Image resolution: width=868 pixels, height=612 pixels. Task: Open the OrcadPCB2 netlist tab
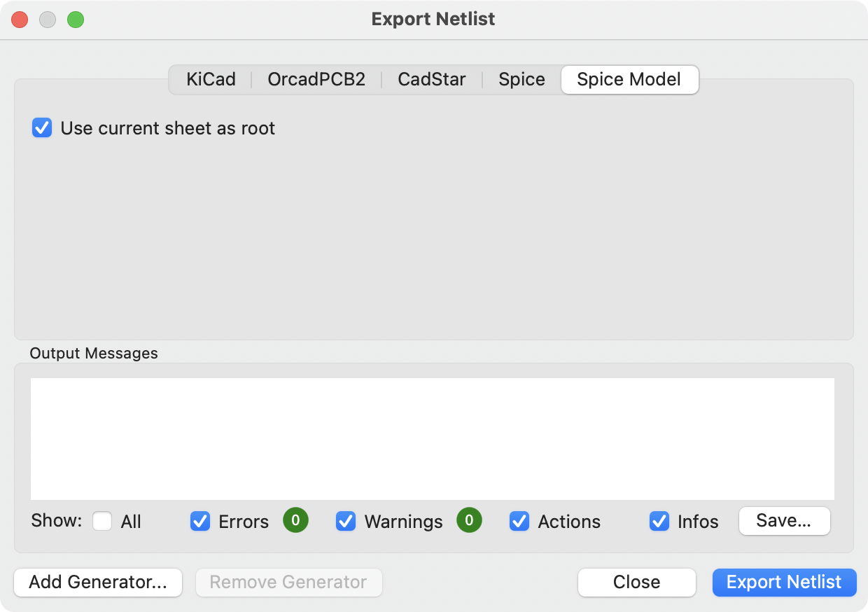(x=315, y=79)
